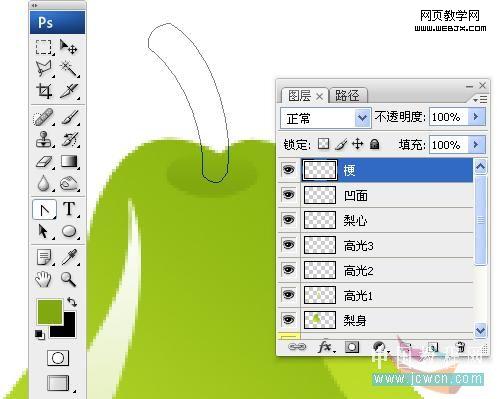Activate the Crop tool
497x399 pixels.
44,91
